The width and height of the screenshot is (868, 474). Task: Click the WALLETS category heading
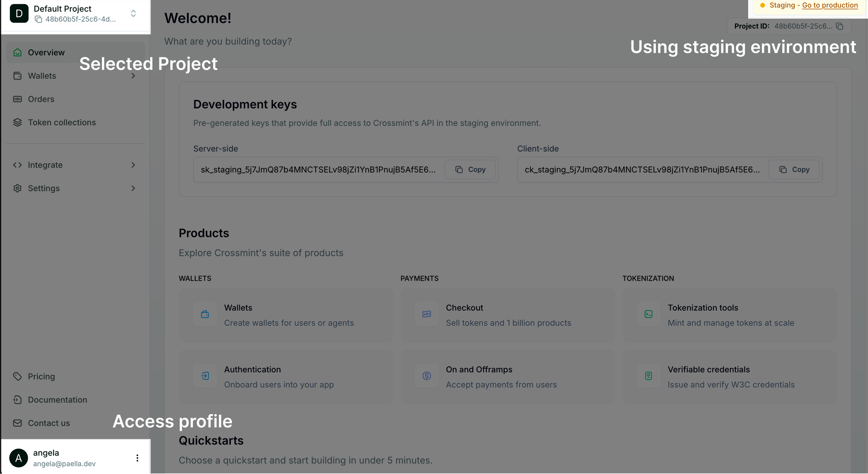tap(195, 278)
